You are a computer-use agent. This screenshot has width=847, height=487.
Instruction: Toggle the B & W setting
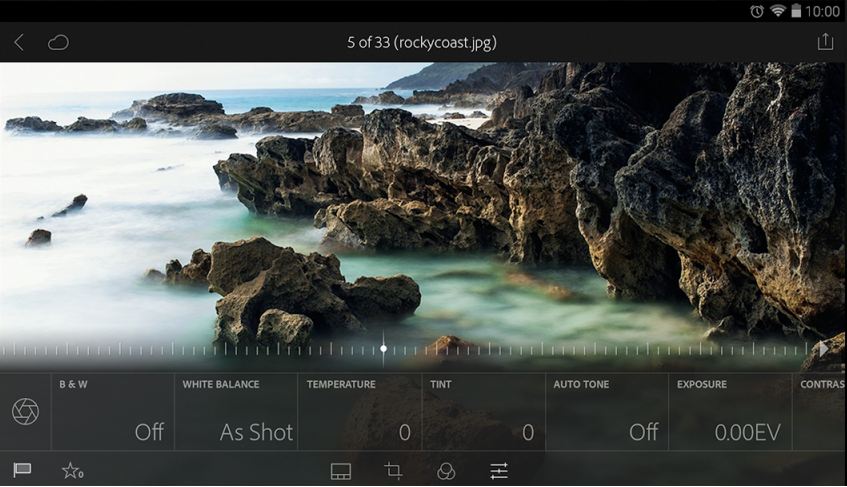point(112,412)
